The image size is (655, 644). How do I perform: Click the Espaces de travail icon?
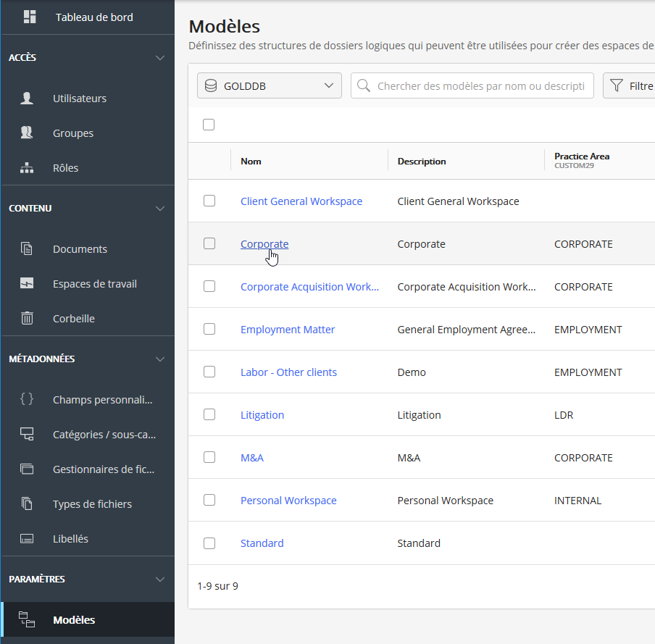(x=27, y=284)
